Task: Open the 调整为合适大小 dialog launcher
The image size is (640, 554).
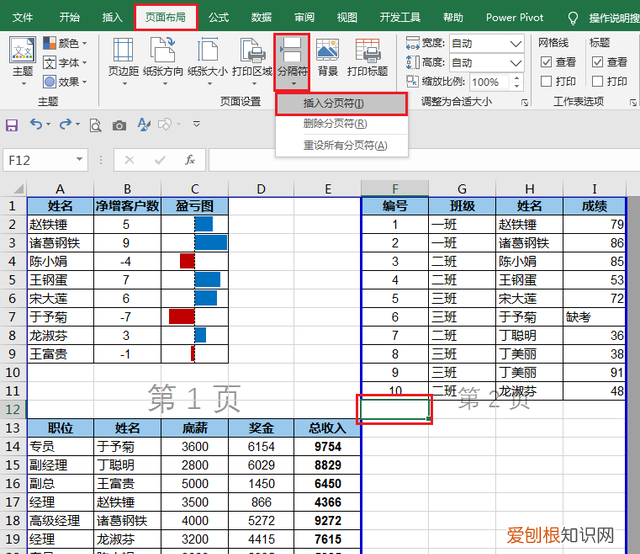Action: pos(525,102)
